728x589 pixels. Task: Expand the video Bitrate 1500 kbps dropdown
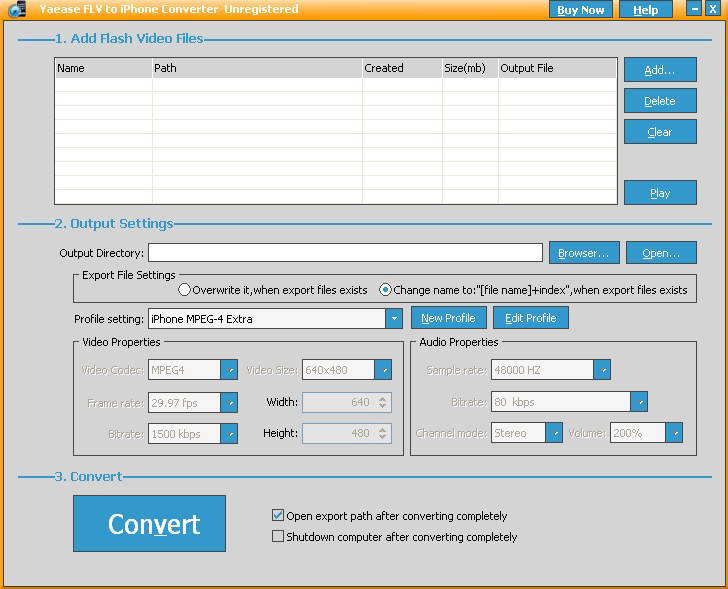(229, 434)
